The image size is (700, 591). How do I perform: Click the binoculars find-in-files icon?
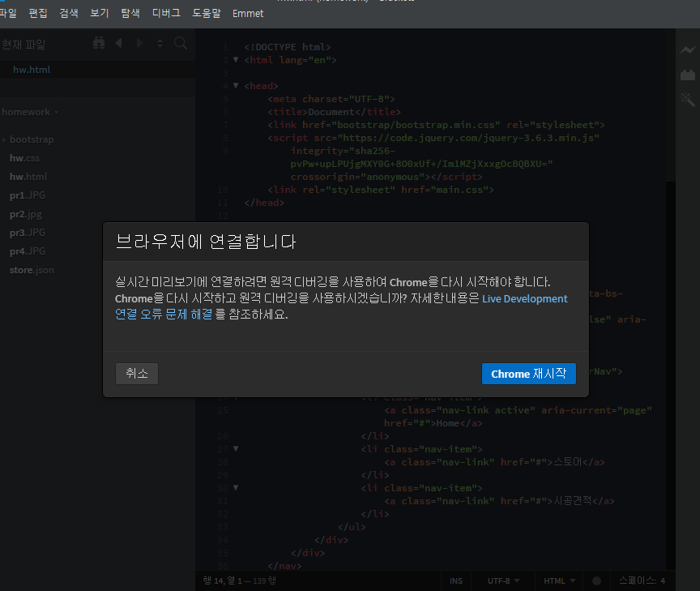point(99,43)
